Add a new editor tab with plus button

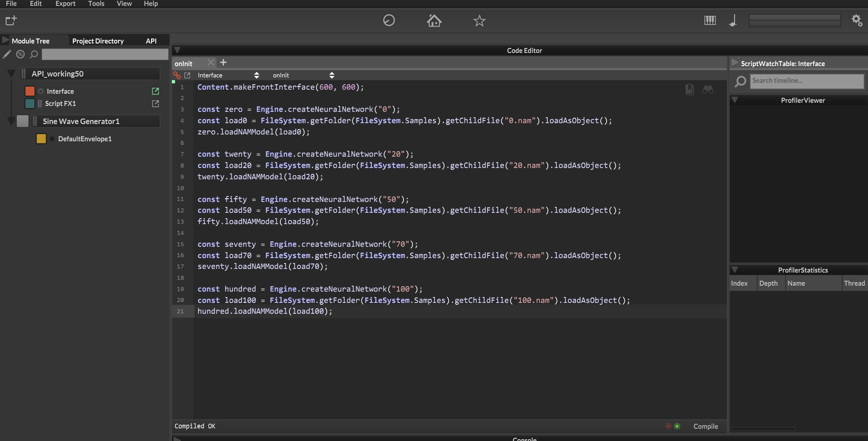(223, 62)
